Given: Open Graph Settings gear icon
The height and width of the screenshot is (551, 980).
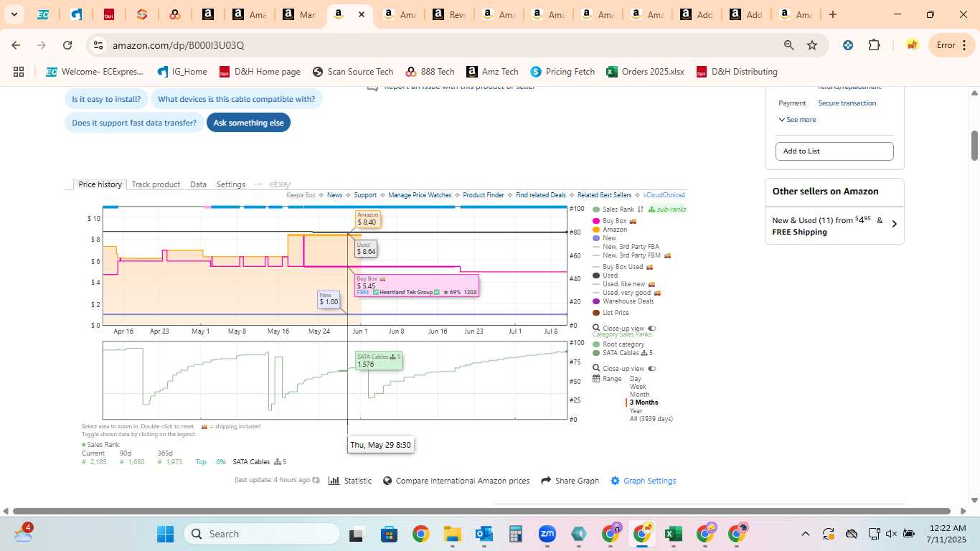Looking at the screenshot, I should [x=615, y=481].
